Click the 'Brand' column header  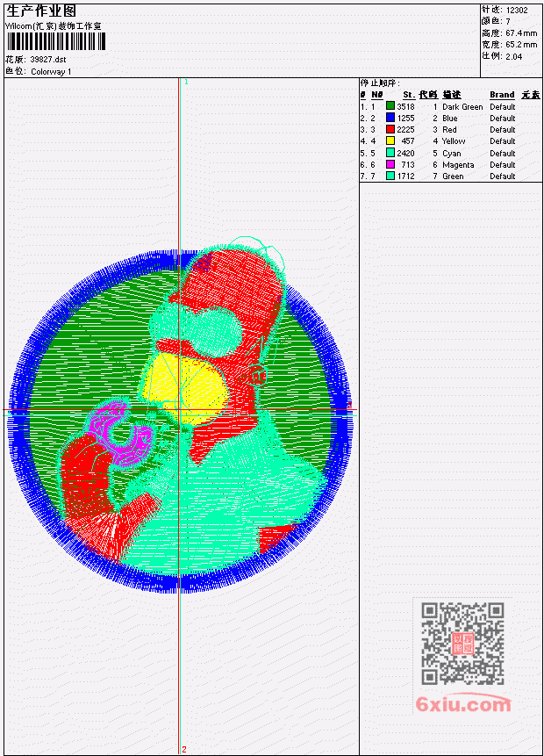pos(502,95)
